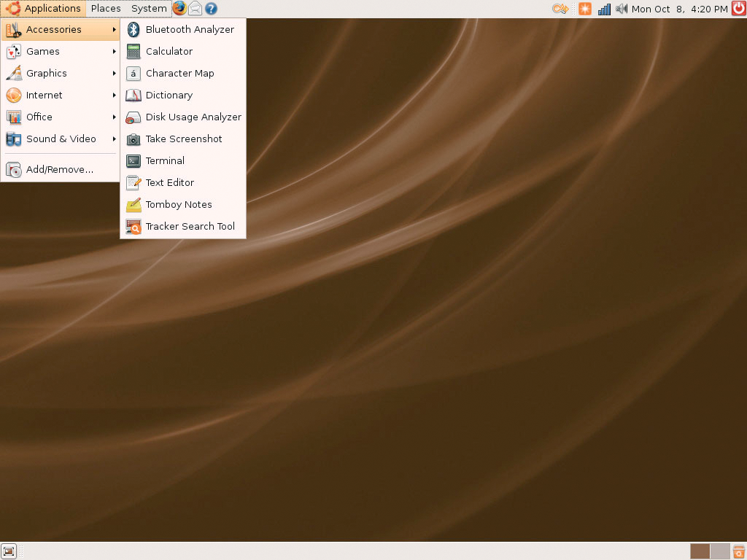Launch Tomboy Notes

183,205
